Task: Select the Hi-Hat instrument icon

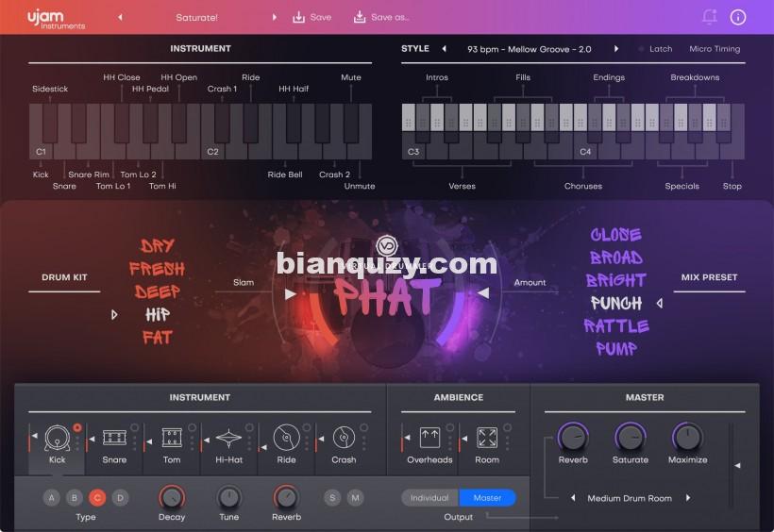Action: [229, 438]
